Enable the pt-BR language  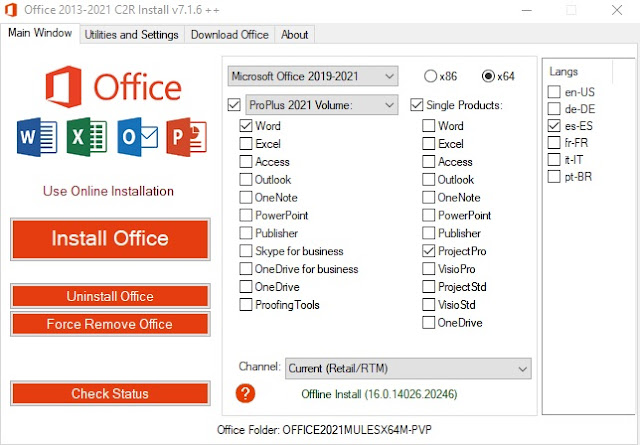point(554,177)
